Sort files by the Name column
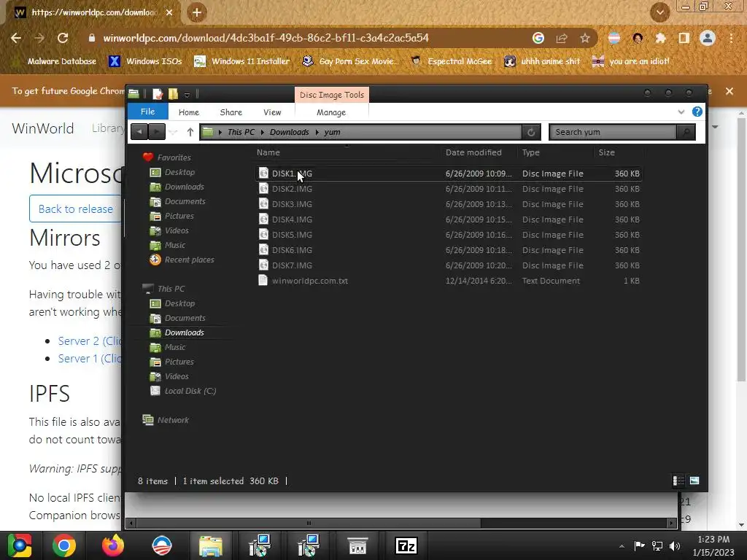Viewport: 747px width, 560px height. coord(268,152)
